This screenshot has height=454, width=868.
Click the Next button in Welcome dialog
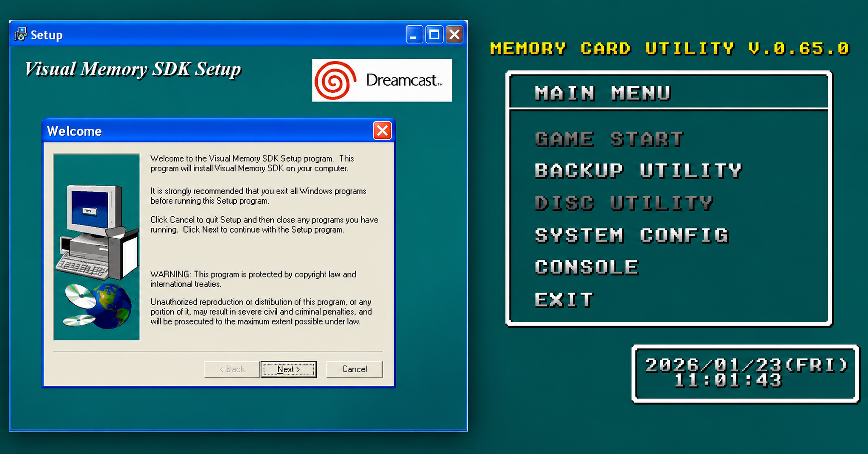pyautogui.click(x=288, y=369)
